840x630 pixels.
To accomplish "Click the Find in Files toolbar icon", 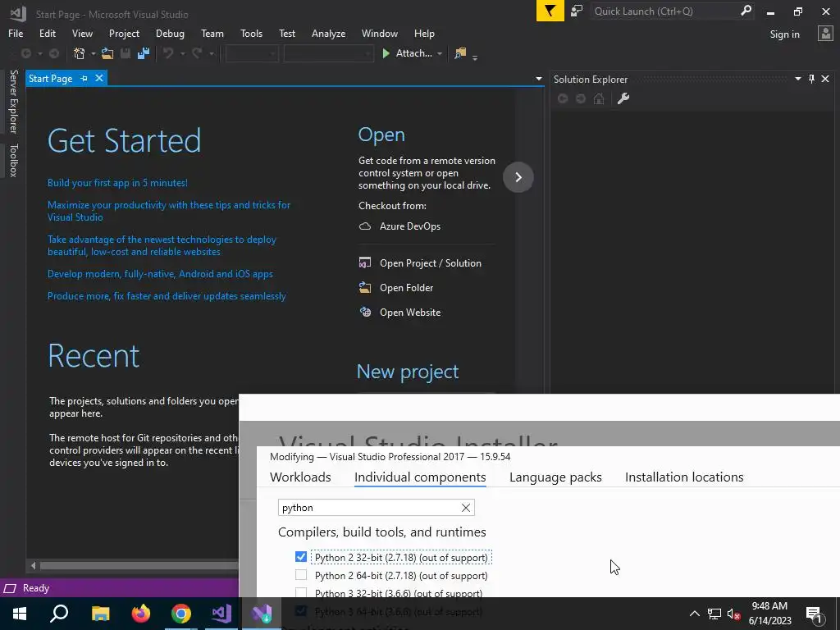I will [x=460, y=53].
